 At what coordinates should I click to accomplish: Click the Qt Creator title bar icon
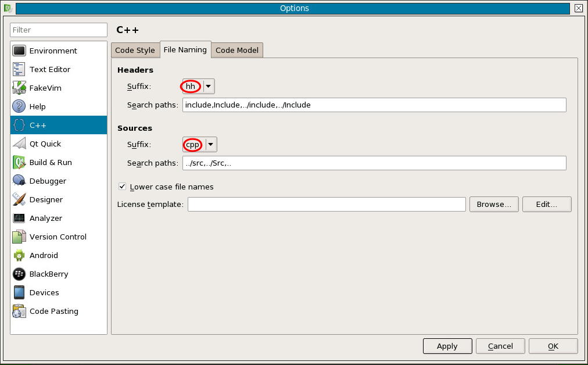point(8,8)
